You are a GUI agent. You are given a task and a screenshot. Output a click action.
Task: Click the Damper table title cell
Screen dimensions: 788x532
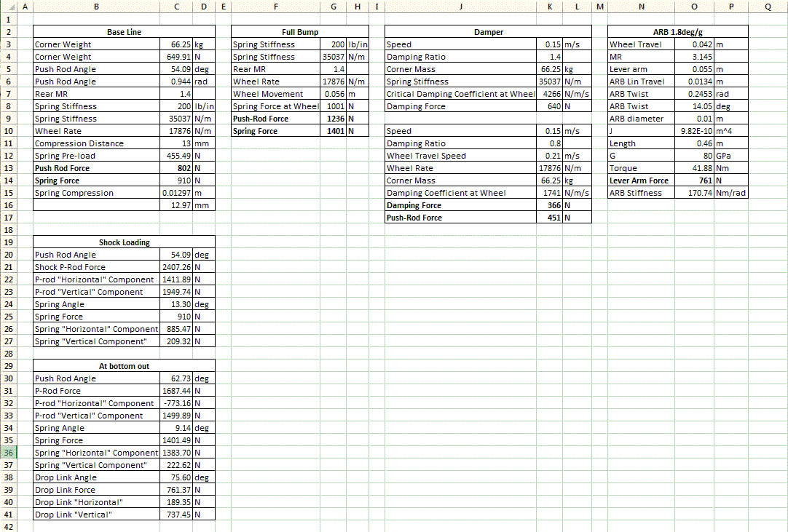pyautogui.click(x=488, y=31)
